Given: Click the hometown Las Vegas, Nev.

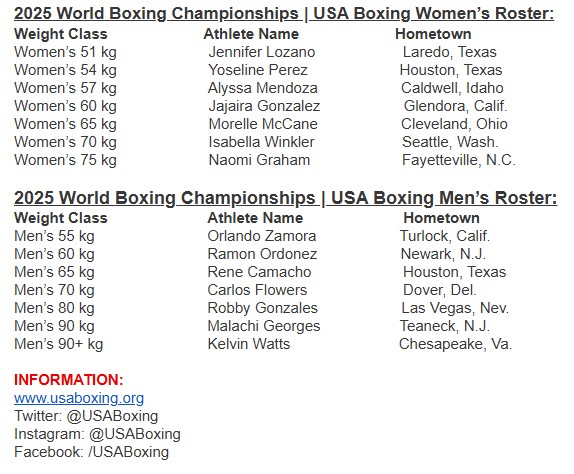Looking at the screenshot, I should click(x=455, y=308).
